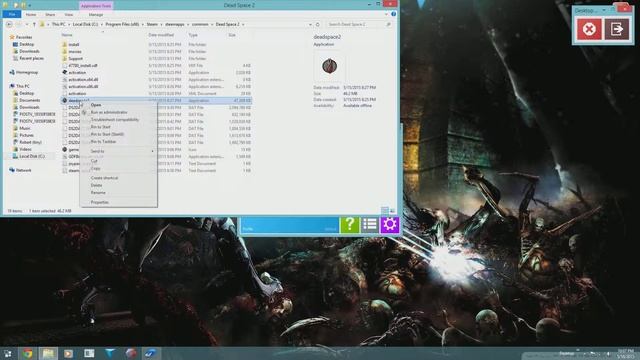The image size is (640, 360).
Task: Open the green question mark help tile
Action: (349, 224)
